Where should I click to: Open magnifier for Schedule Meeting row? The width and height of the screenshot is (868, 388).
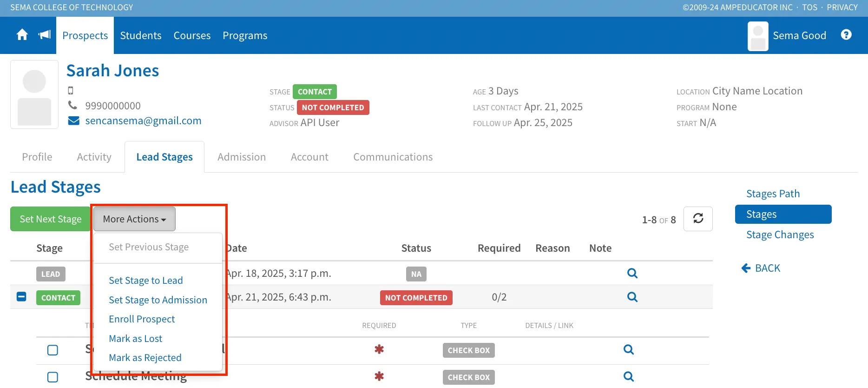628,376
